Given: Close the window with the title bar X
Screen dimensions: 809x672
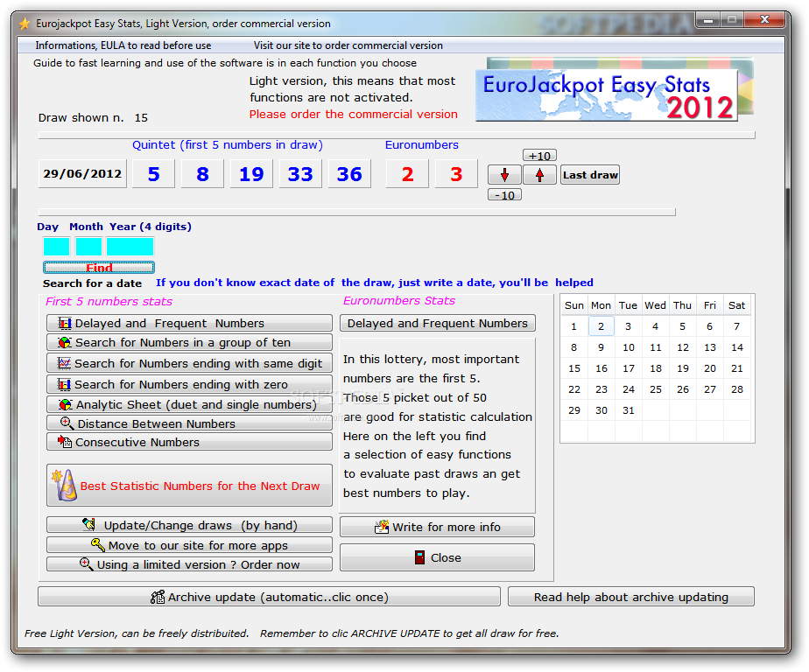Looking at the screenshot, I should [x=765, y=20].
